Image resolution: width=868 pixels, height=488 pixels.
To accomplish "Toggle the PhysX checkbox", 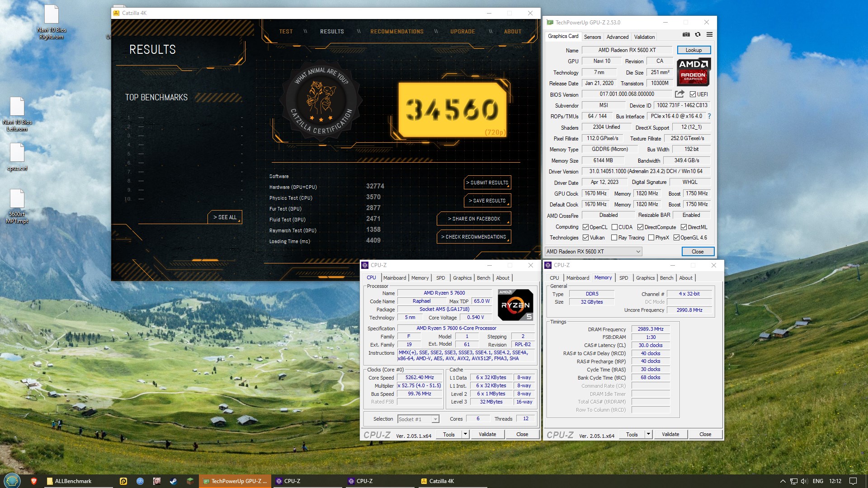I will click(651, 237).
